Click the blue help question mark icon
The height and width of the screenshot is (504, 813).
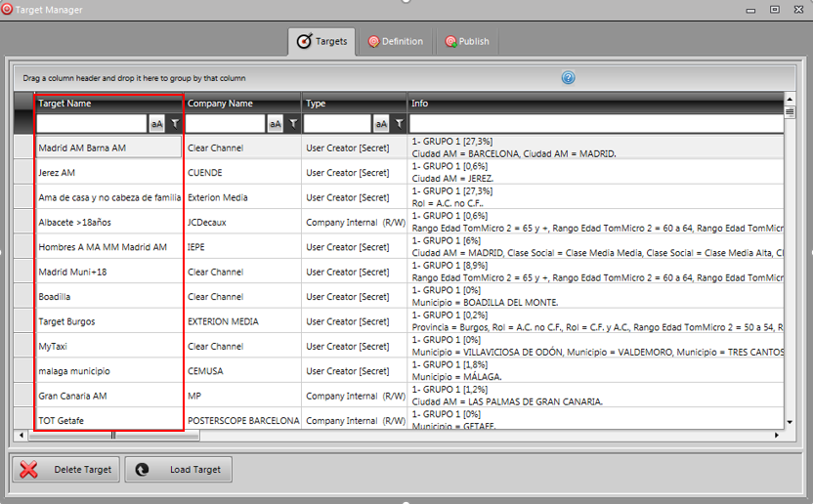coord(568,78)
